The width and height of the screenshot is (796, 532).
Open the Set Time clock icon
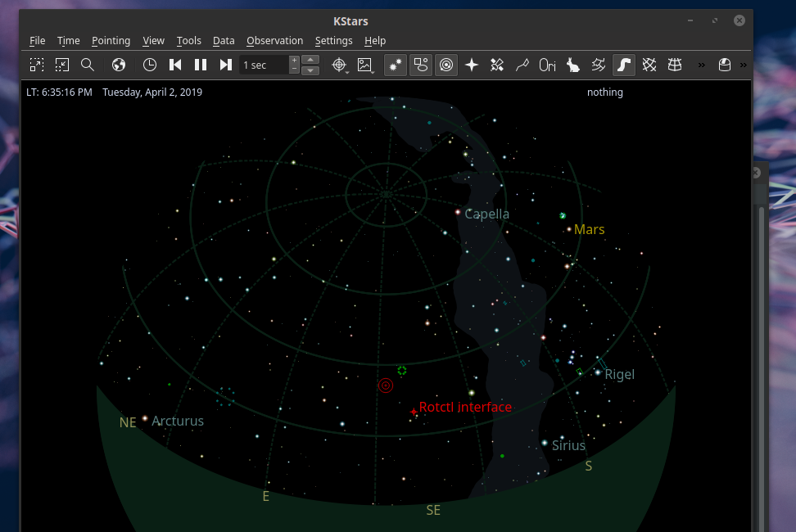coord(150,65)
